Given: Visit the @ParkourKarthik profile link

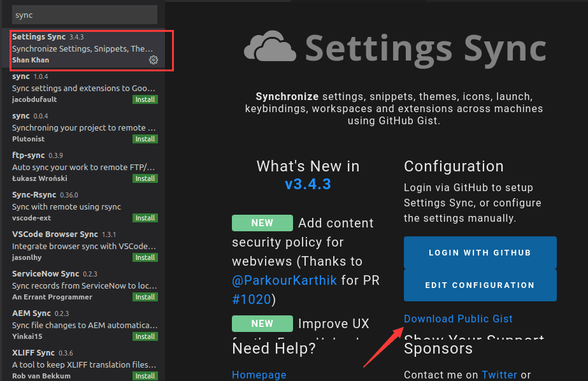Looking at the screenshot, I should click(x=284, y=280).
